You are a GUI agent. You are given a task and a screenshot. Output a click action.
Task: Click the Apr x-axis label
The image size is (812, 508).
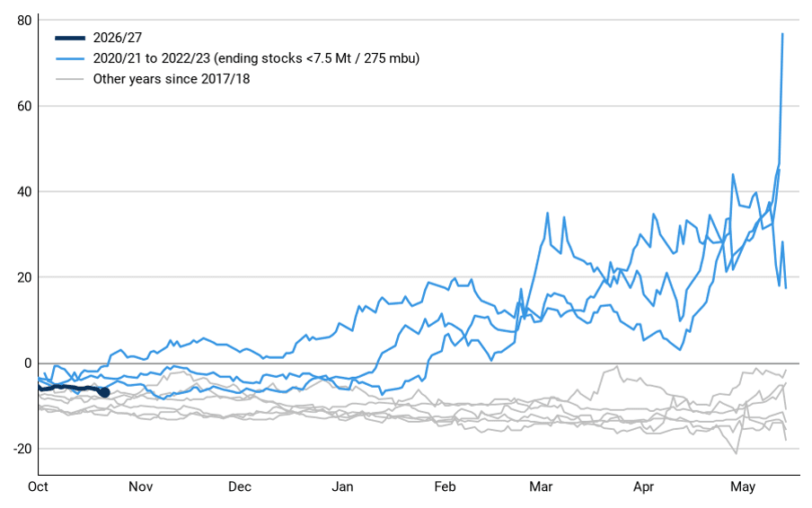click(x=643, y=486)
